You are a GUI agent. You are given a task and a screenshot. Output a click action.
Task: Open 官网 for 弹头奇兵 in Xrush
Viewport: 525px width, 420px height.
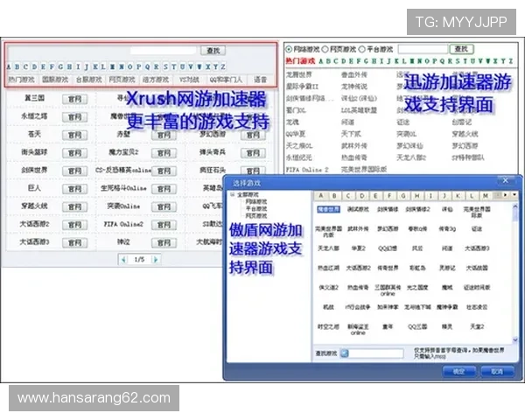click(x=253, y=153)
